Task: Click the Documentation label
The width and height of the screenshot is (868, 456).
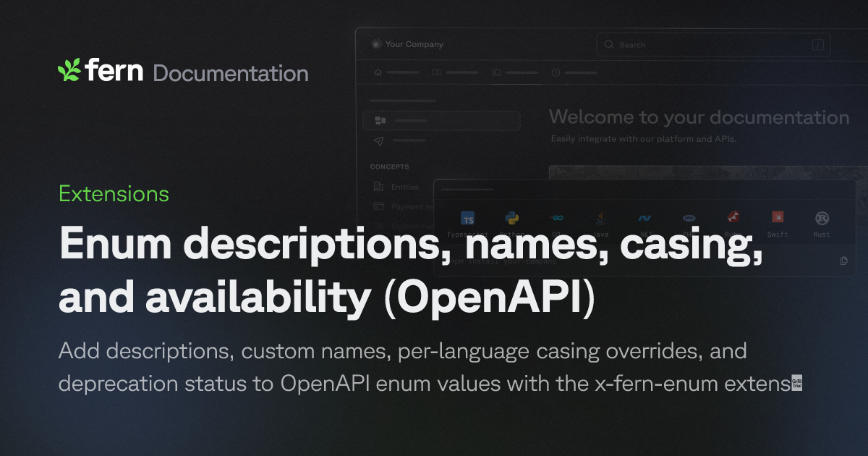Action: 231,73
